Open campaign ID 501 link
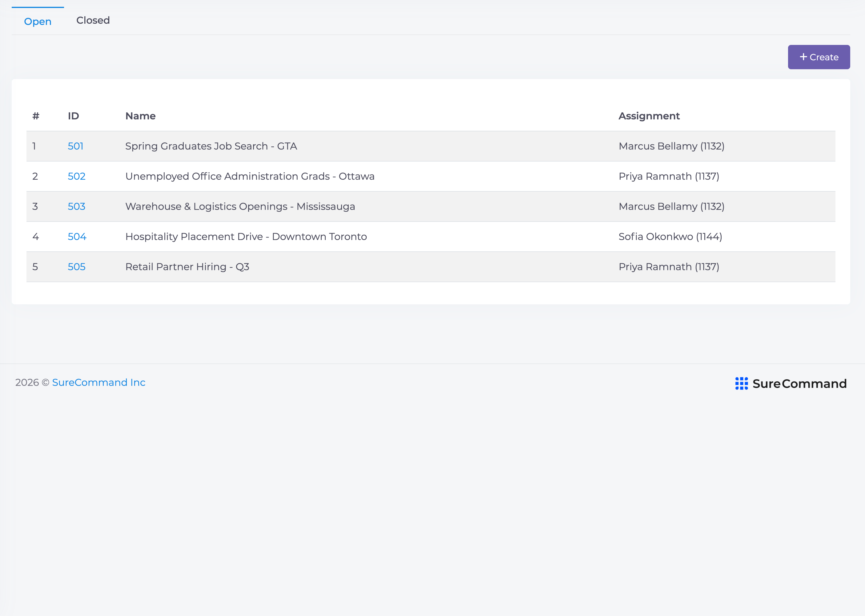Viewport: 865px width, 616px height. coord(75,146)
